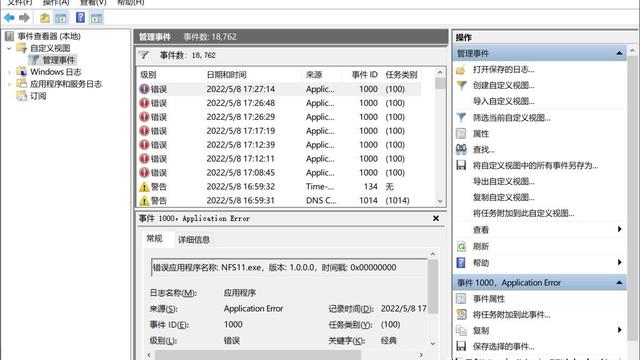Collapse the 管理事件 actions section
Image resolution: width=640 pixels, height=360 pixels.
[x=619, y=53]
